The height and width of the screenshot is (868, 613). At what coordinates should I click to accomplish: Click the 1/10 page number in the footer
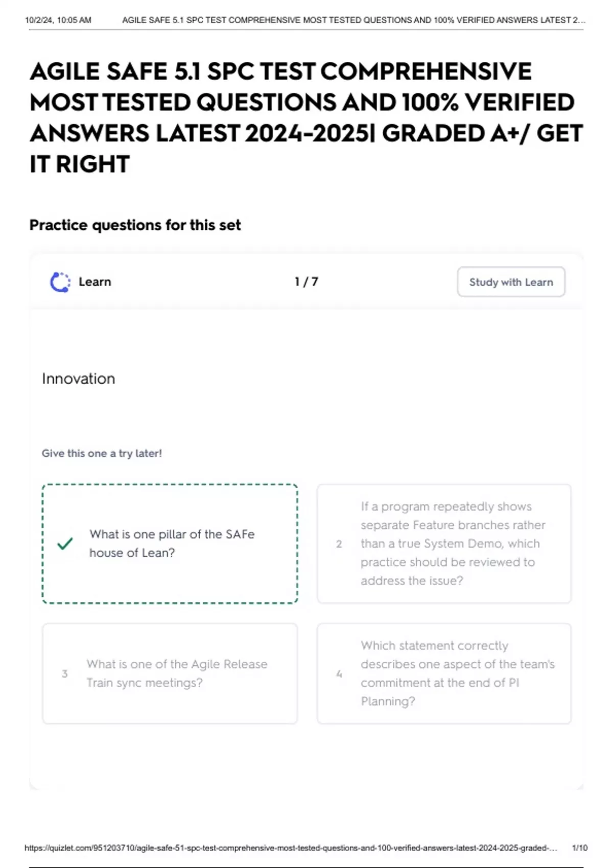click(x=580, y=848)
